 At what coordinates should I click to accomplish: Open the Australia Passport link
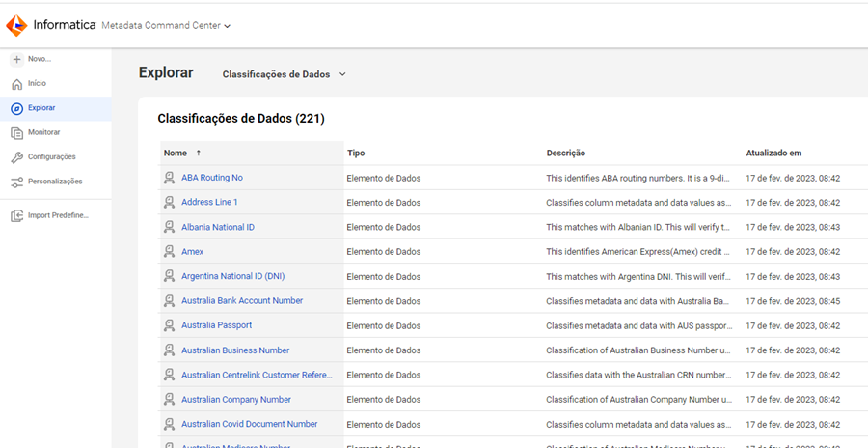coord(216,325)
